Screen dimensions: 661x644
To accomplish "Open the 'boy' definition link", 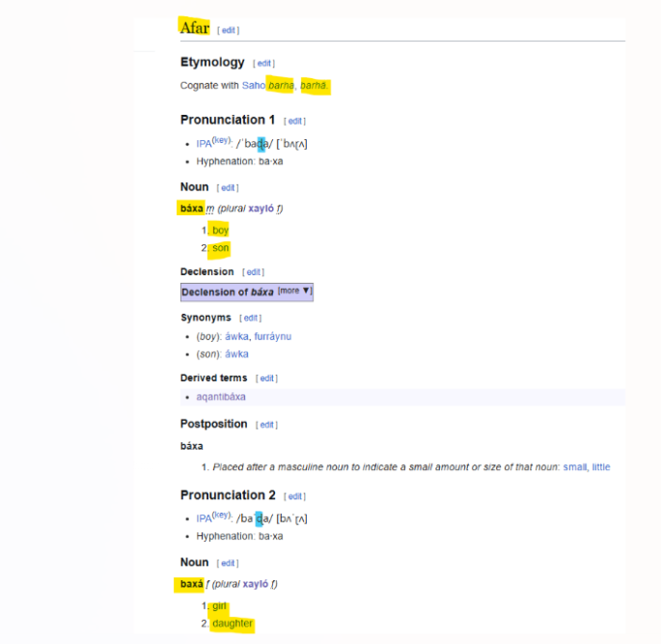I will 221,231.
